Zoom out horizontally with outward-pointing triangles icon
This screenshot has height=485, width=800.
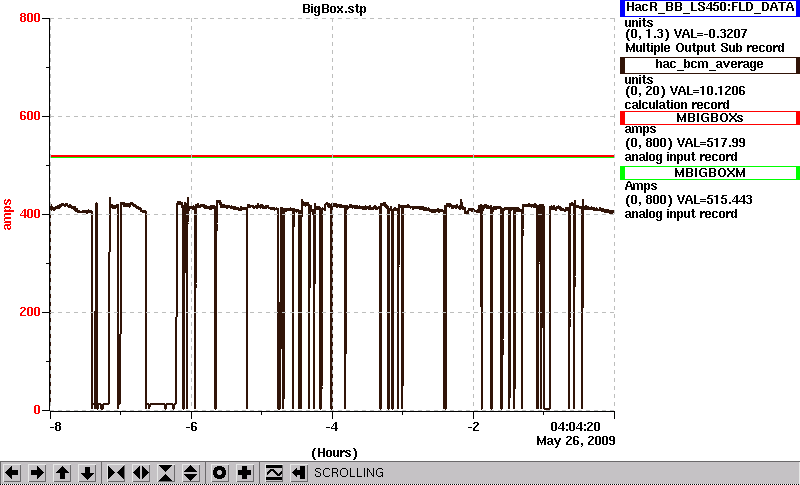141,473
